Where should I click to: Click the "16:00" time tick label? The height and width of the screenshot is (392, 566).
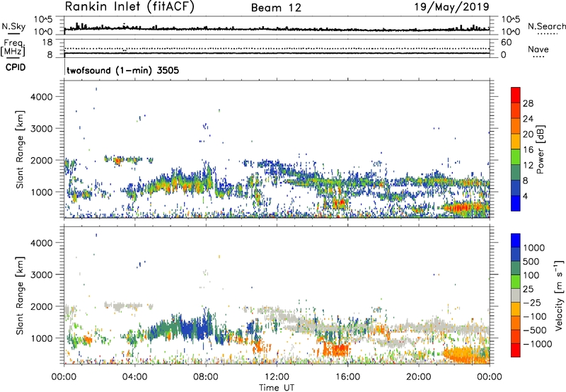tap(347, 377)
